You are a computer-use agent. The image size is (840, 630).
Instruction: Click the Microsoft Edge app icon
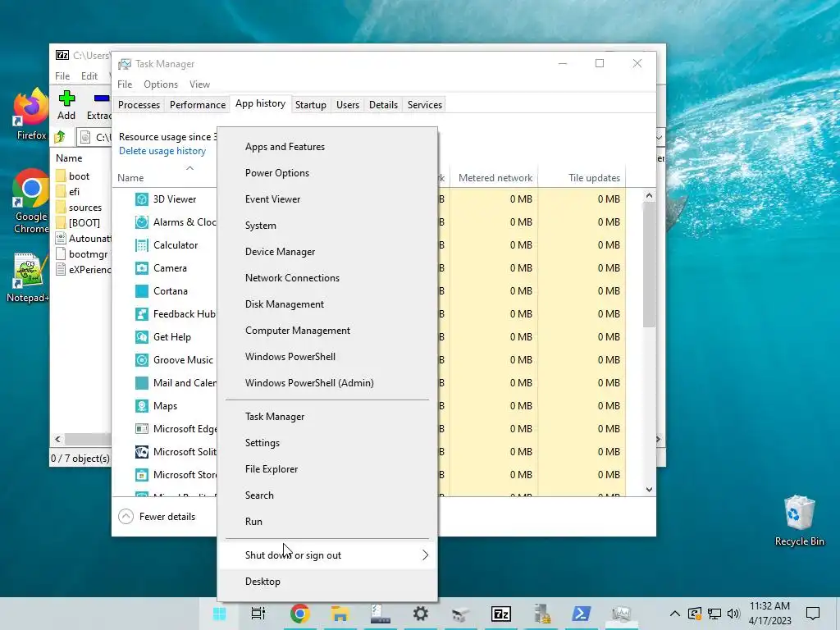click(141, 429)
